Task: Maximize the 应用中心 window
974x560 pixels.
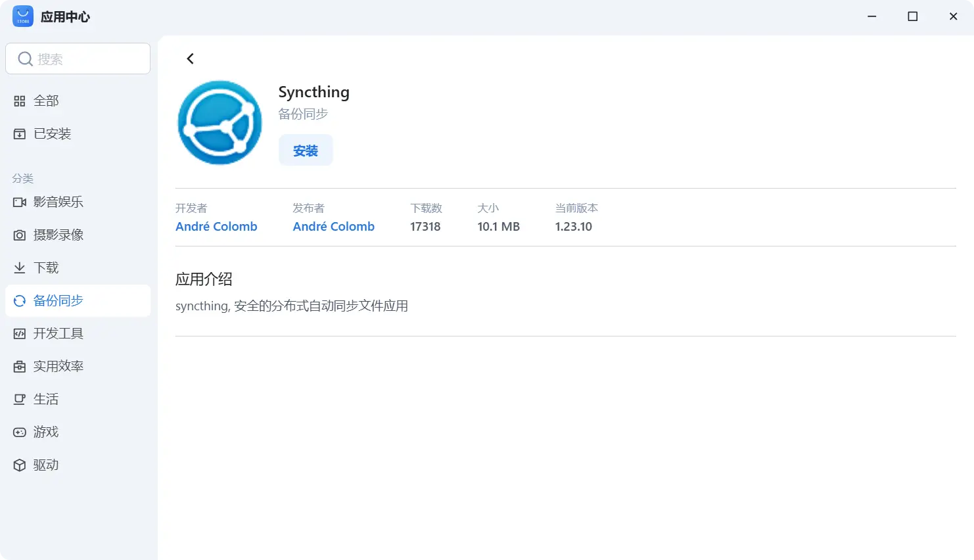Action: point(913,16)
